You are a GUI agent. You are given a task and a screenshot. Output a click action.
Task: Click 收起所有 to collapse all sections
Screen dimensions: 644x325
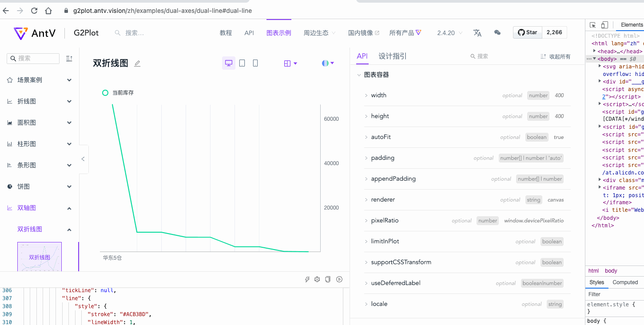point(556,56)
